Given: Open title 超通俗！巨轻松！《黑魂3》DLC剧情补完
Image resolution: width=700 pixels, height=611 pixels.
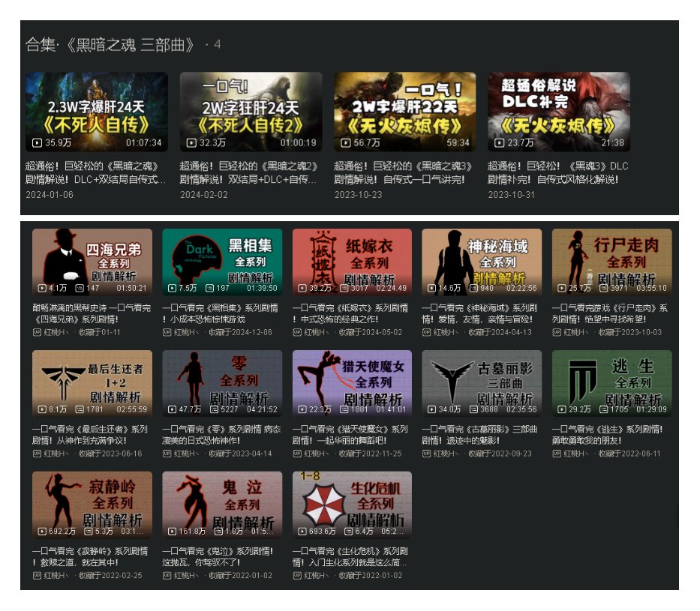Looking at the screenshot, I should 558,173.
